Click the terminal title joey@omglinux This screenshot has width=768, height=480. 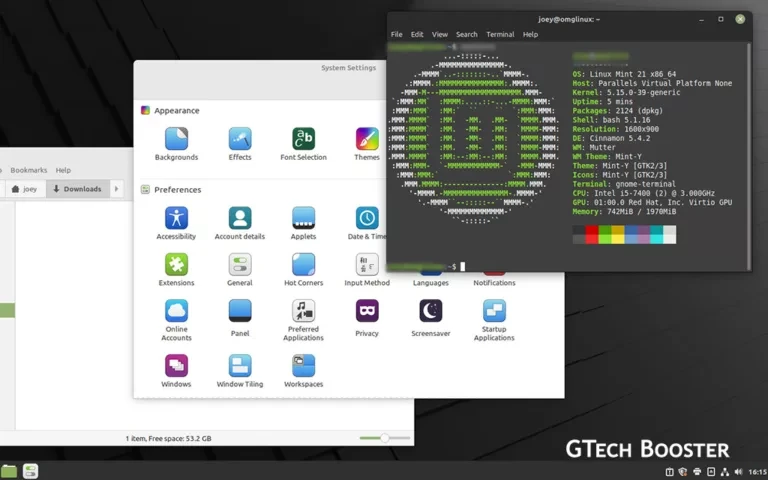point(569,19)
